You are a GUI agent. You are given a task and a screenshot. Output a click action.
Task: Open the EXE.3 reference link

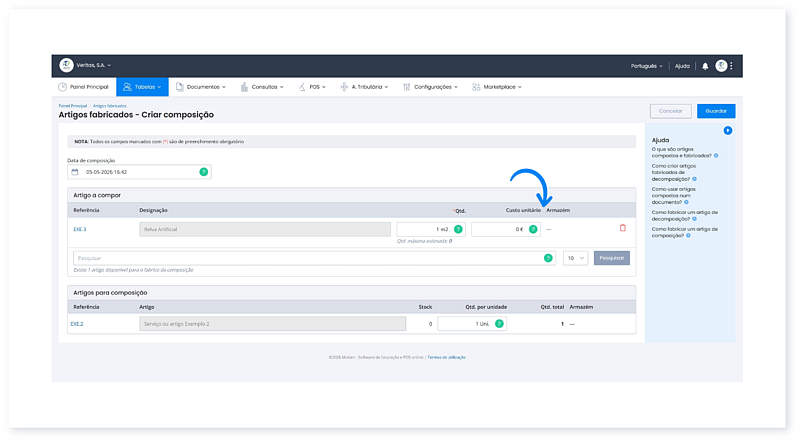[80, 230]
